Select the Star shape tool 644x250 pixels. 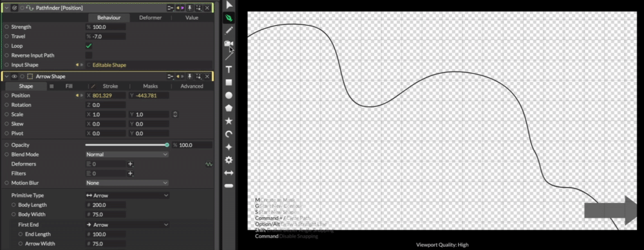pyautogui.click(x=229, y=121)
